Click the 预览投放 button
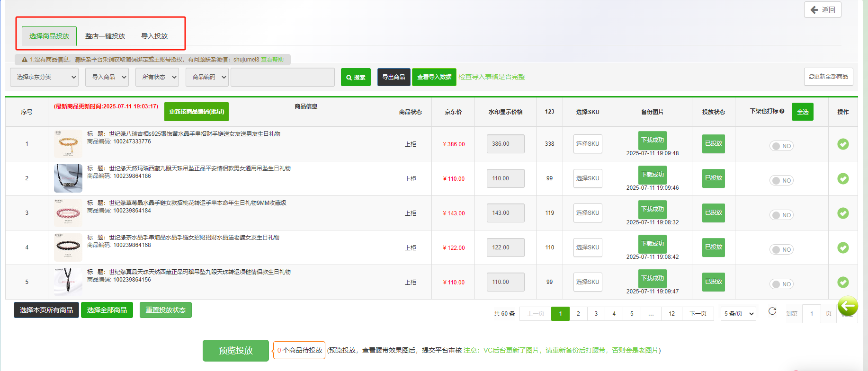The image size is (868, 371). [x=235, y=351]
